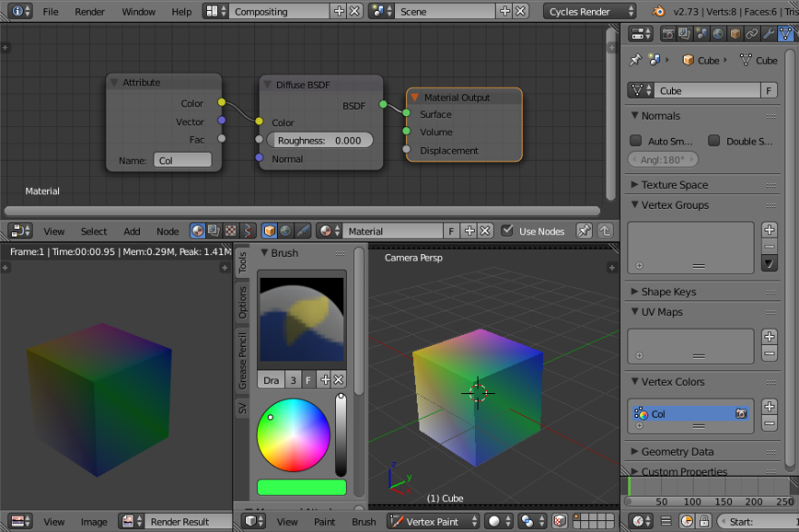Open the Render Result image selector
Screen dimensions: 799x532
(132, 521)
